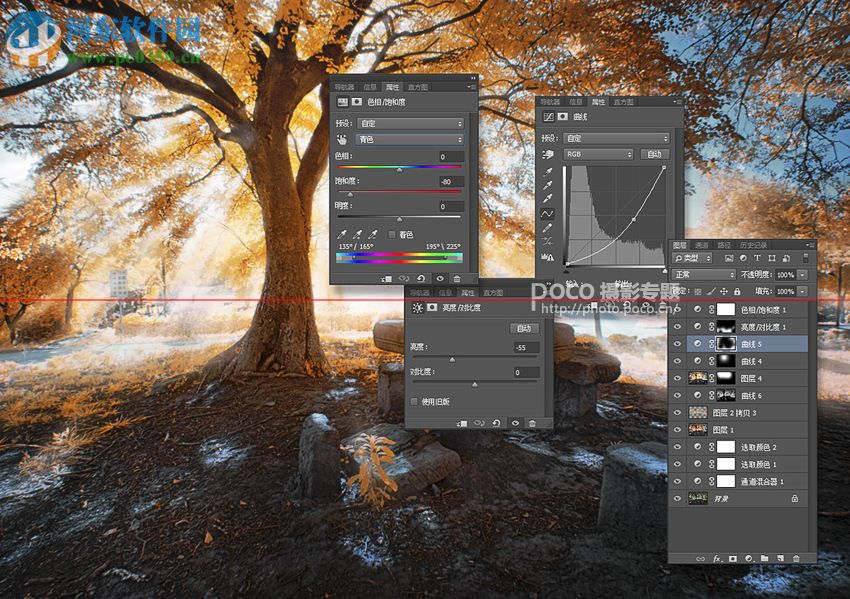This screenshot has width=850, height=599.
Task: Select the mask icon in the 色相/饱和度 panel header
Action: [357, 101]
